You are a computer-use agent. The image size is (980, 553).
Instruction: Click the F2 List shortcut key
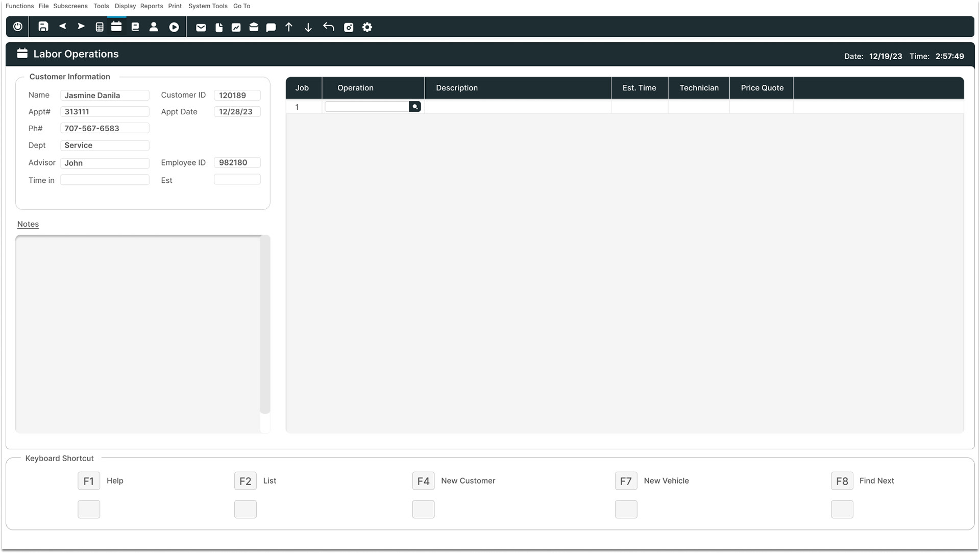(x=246, y=481)
